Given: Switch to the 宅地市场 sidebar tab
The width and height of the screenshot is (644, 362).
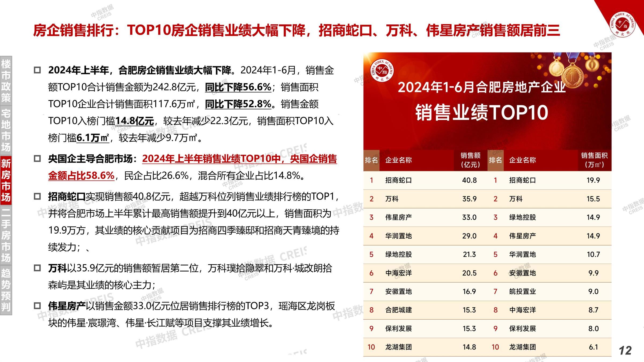Looking at the screenshot, I should (x=6, y=130).
